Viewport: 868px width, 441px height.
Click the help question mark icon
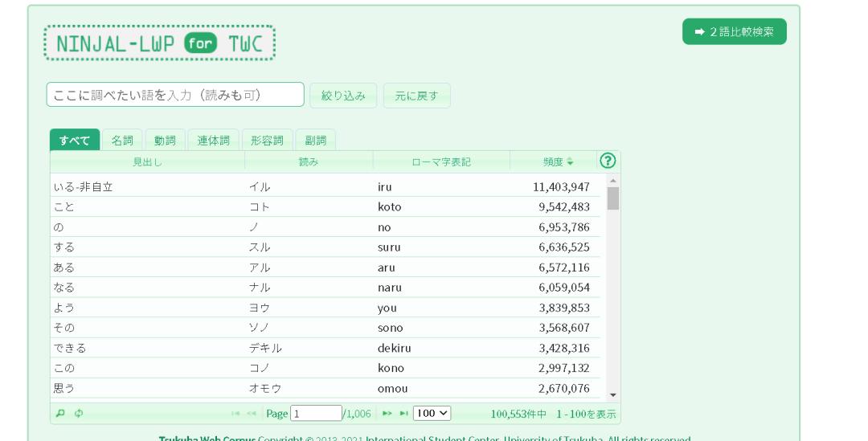(x=608, y=161)
